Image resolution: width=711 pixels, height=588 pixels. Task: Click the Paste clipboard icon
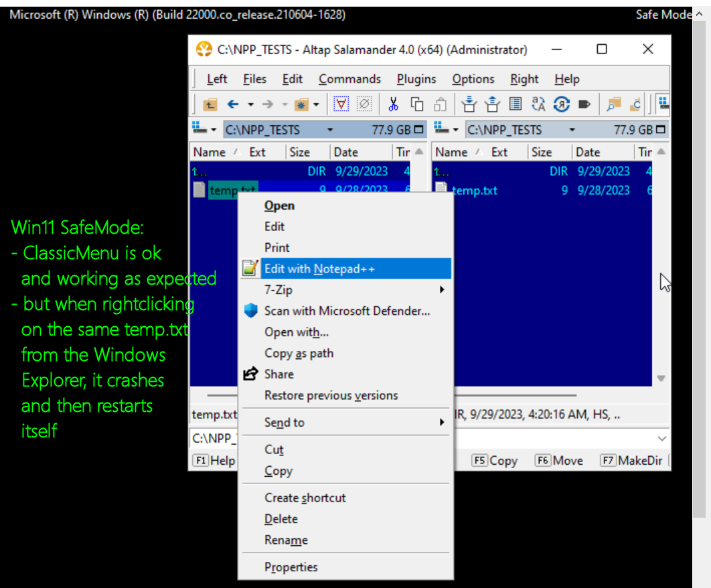coord(440,104)
